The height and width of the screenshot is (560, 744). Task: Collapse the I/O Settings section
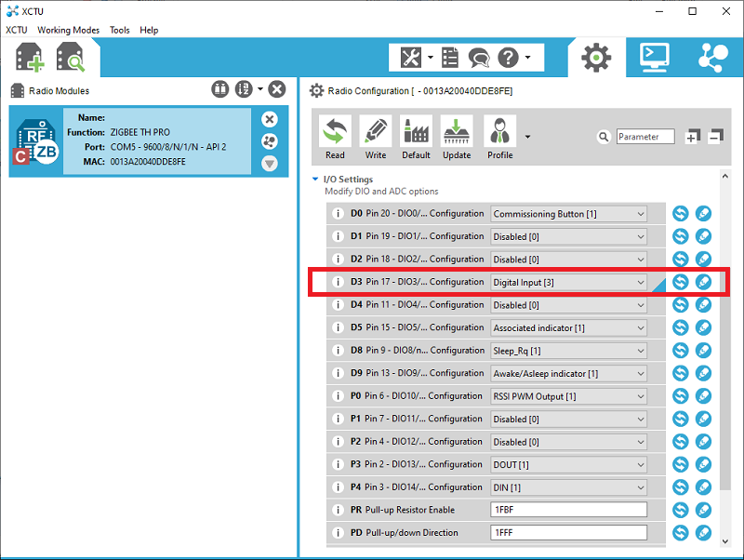tap(315, 179)
